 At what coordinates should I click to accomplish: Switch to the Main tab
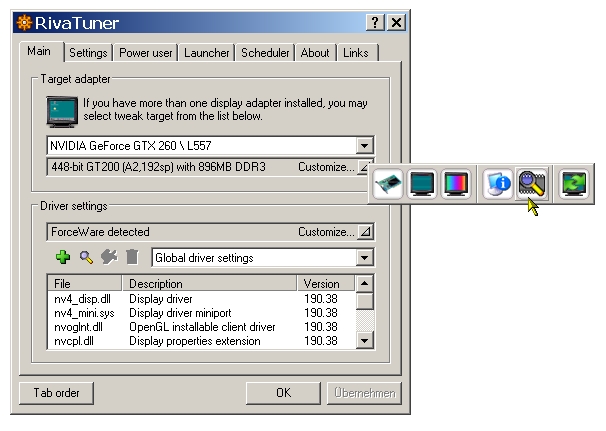[39, 51]
